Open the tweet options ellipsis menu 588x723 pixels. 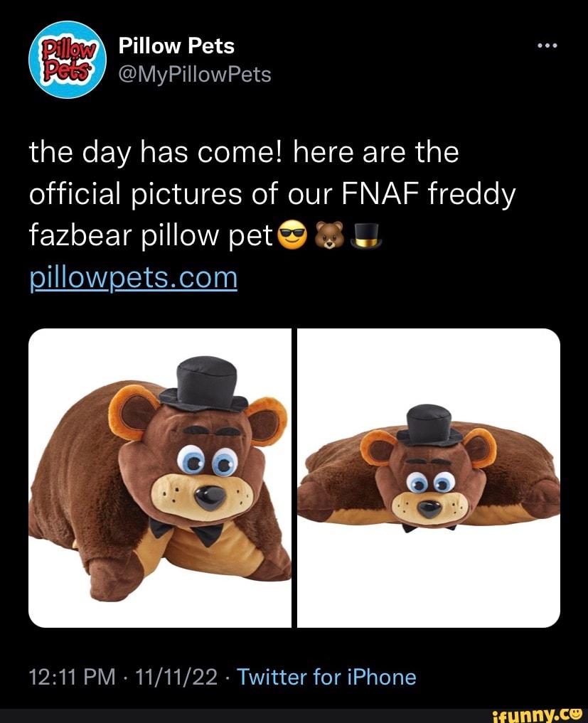coord(548,44)
